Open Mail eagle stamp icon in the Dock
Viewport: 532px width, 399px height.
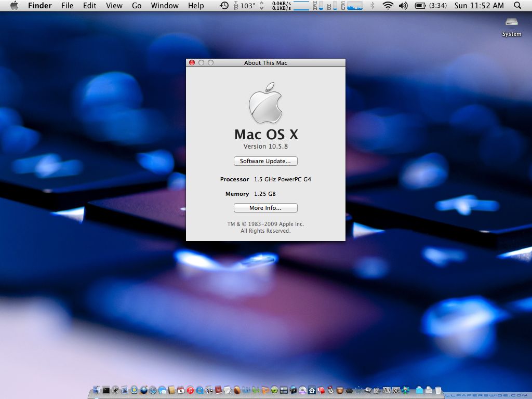(125, 390)
